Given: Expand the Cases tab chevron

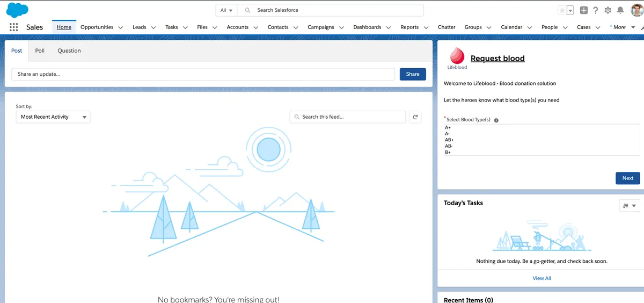Looking at the screenshot, I should [x=598, y=27].
